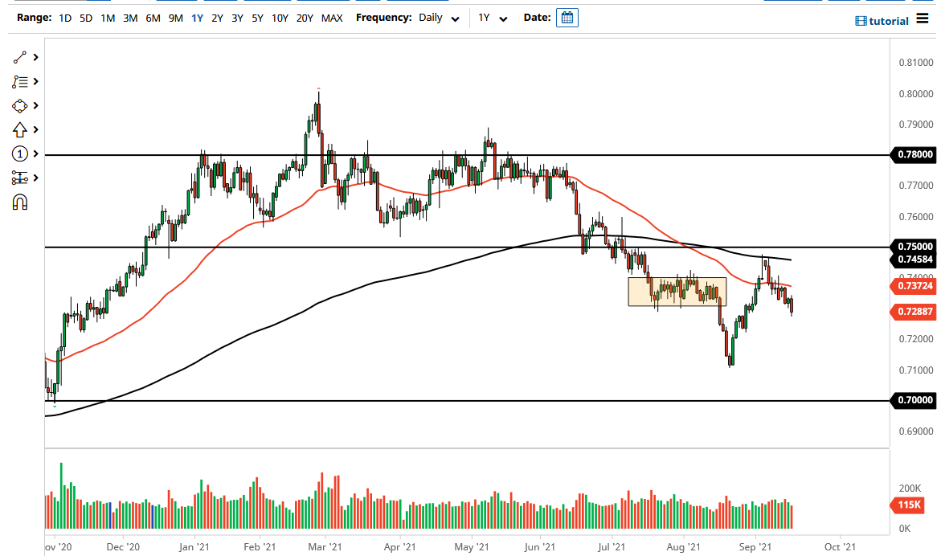Select the multi-point line drawing tool
This screenshot has height=560, width=941.
[x=18, y=81]
